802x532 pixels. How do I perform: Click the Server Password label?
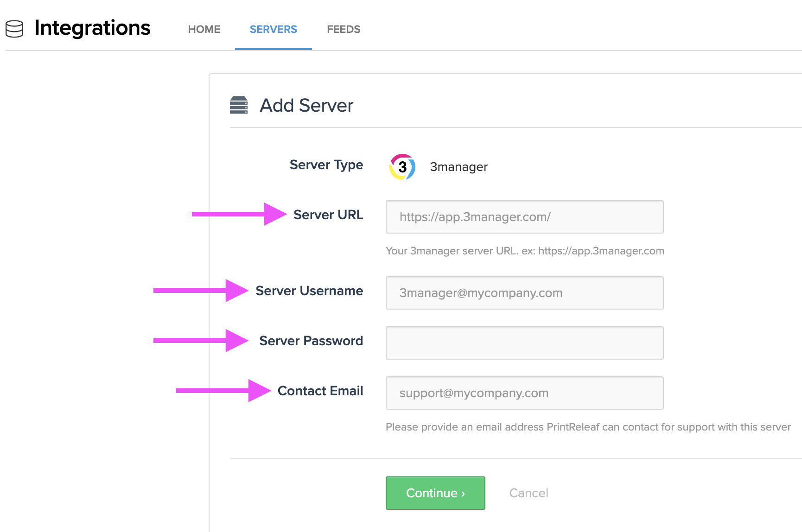[x=311, y=341]
